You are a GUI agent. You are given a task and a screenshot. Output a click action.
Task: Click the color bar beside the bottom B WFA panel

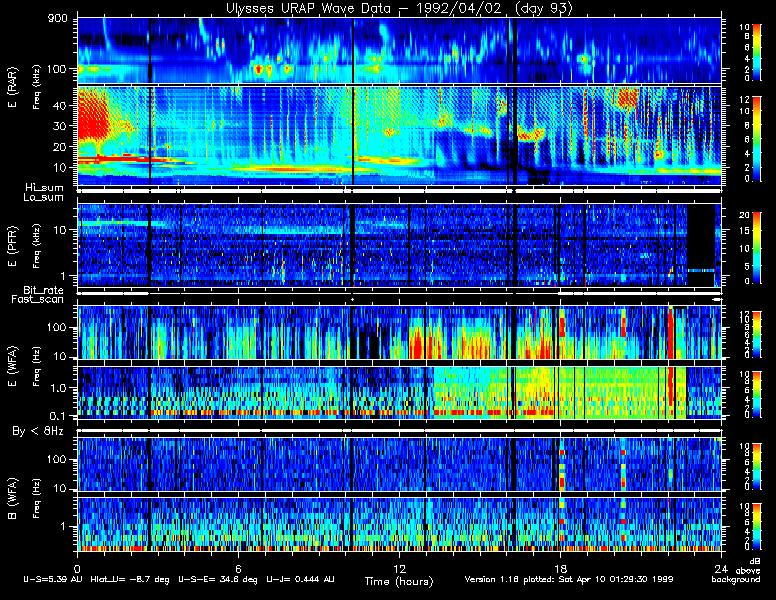757,526
